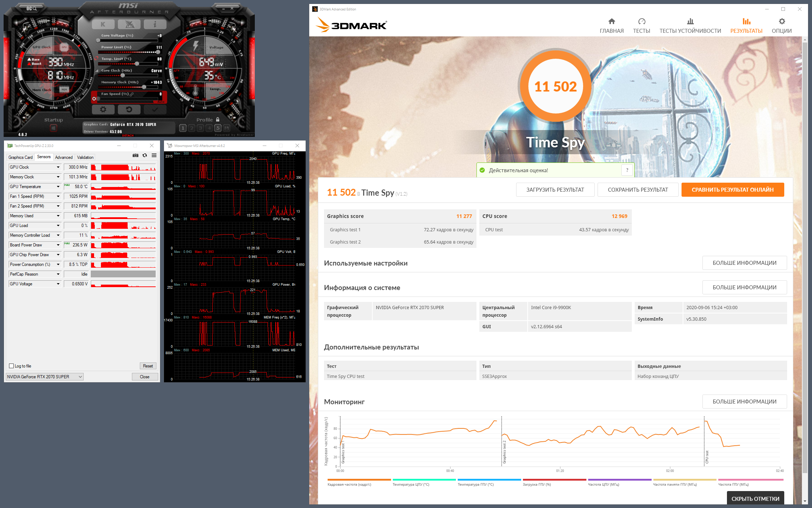Enable the Log to file checkbox

[12, 366]
